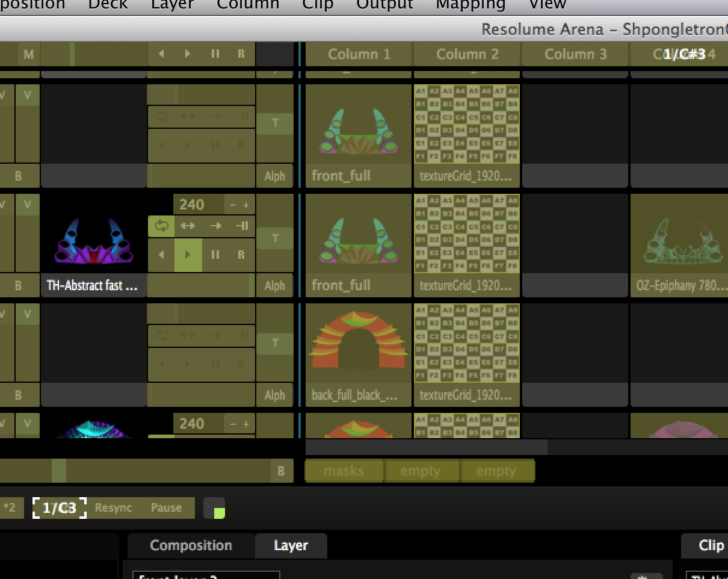The height and width of the screenshot is (579, 728).
Task: Select play-once arrow icon on TH-Abstract layer
Action: [215, 226]
